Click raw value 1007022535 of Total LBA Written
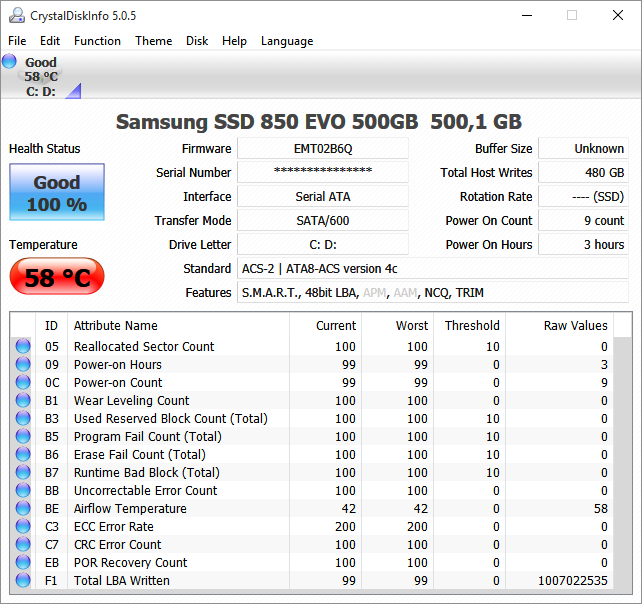 [x=572, y=581]
